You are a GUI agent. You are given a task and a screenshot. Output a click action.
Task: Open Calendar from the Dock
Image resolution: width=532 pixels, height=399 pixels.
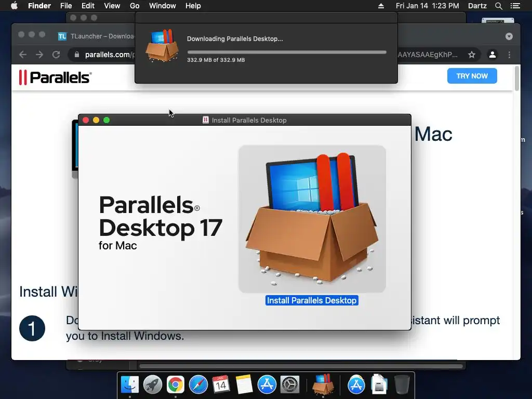pos(221,384)
